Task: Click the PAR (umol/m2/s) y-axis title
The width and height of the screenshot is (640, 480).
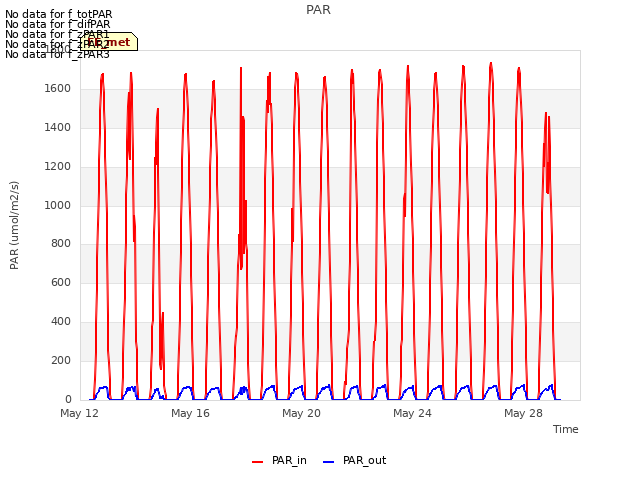Action: [14, 225]
